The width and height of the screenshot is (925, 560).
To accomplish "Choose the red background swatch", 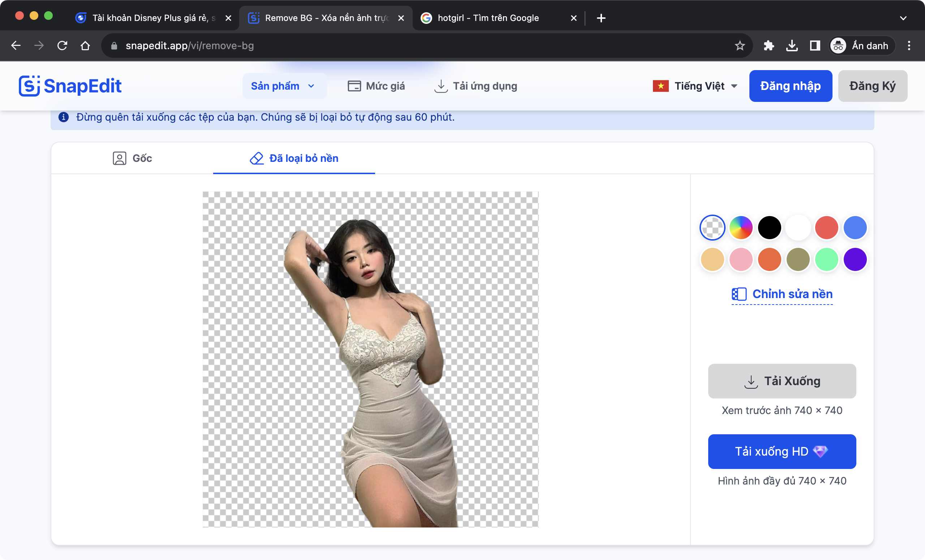I will pos(826,228).
